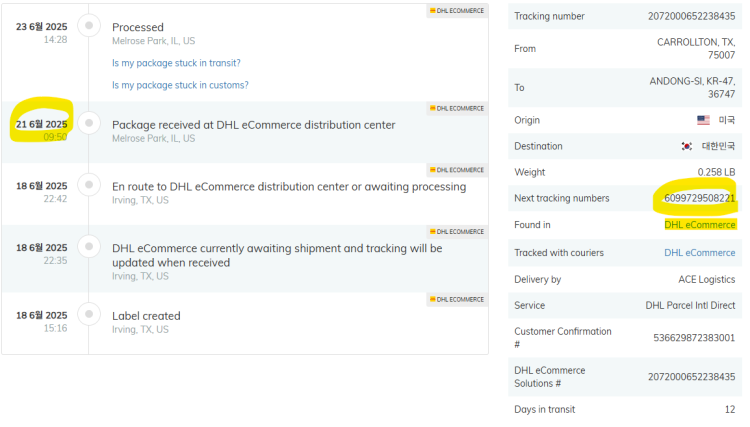
Task: Click the DHL eCommerce badge on Package received event
Action: pyautogui.click(x=457, y=108)
